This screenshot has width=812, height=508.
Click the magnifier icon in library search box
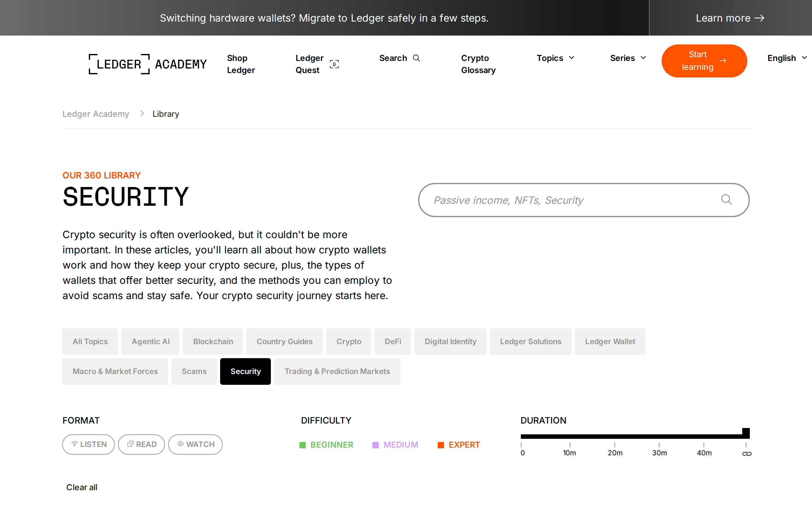pos(726,200)
